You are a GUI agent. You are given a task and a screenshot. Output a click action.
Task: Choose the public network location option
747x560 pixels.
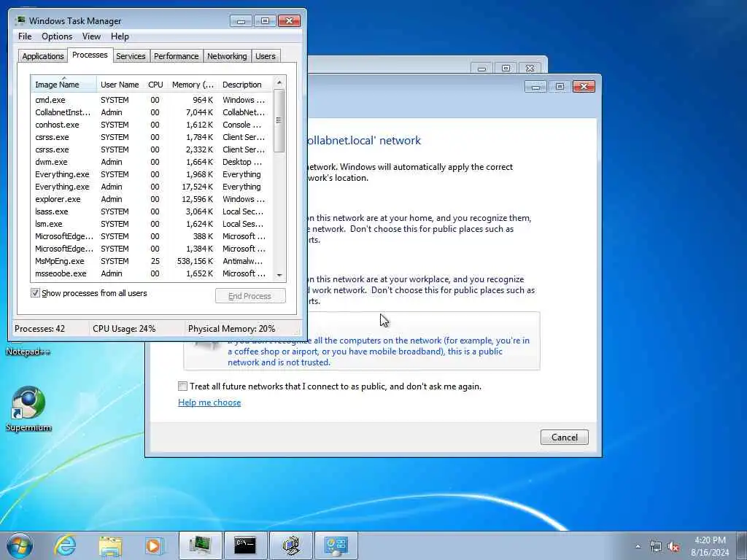coord(362,341)
